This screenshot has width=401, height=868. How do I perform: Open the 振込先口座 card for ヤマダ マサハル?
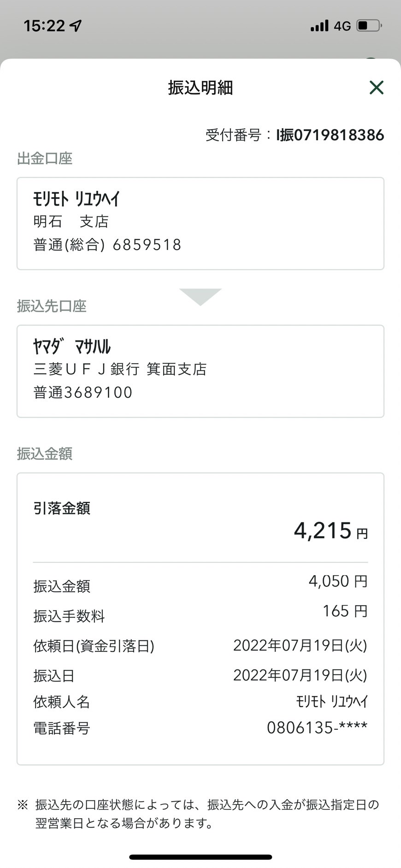click(x=200, y=372)
